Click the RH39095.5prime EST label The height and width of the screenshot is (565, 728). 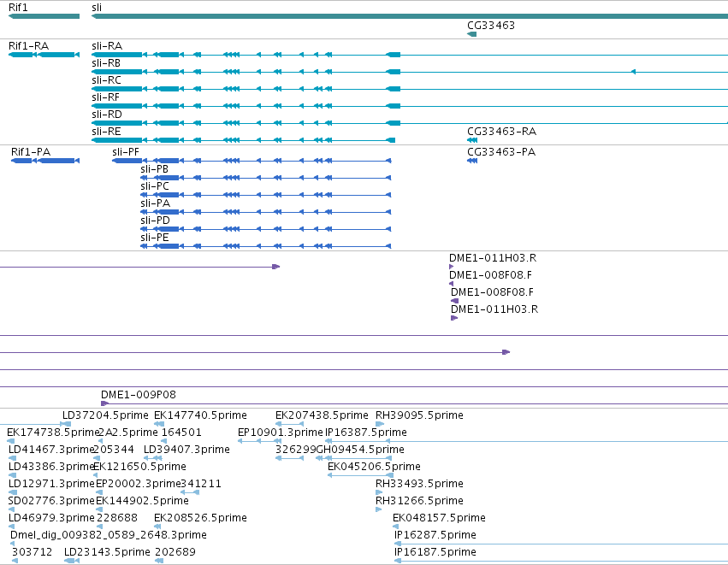coord(419,415)
